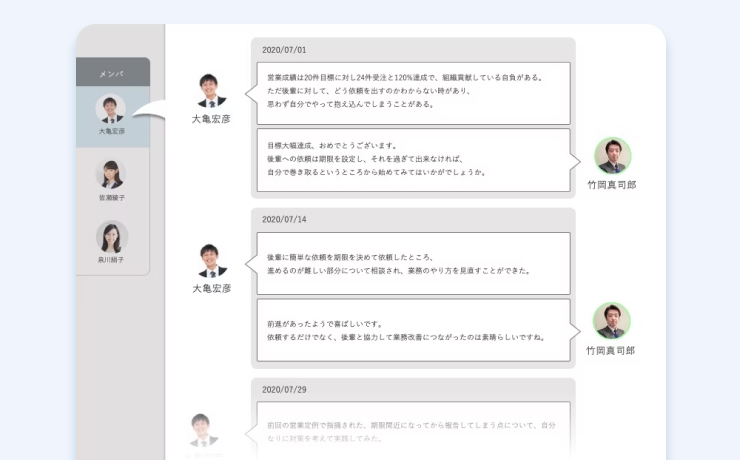Click the name 竹岡真司郎 under the 2020/07/14 avatar
The width and height of the screenshot is (740, 460).
point(611,351)
